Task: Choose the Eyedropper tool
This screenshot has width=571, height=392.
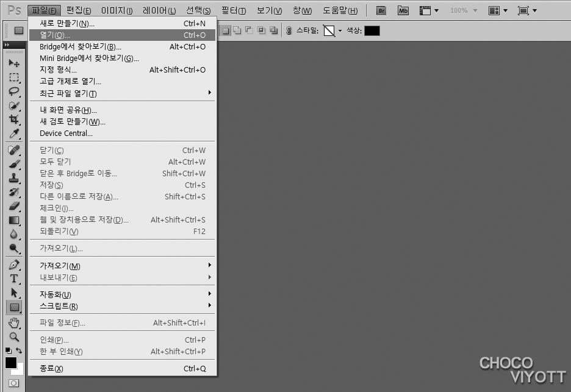Action: click(x=13, y=134)
